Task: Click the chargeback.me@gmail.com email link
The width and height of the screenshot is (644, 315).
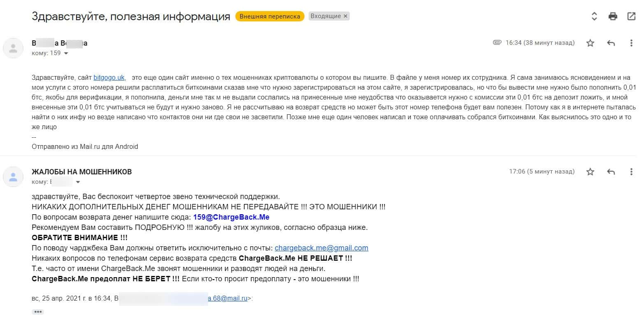Action: (321, 248)
